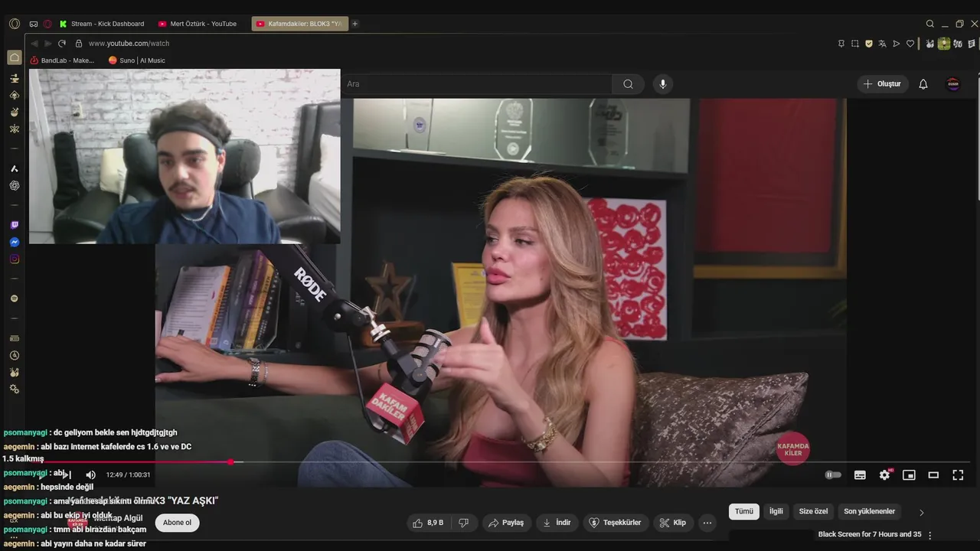
Task: Click the webcam overlay of streamer
Action: click(x=185, y=156)
